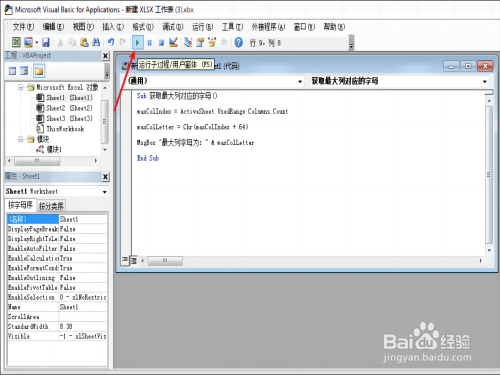
Task: Open the 编辑 menu
Action: [x=53, y=27]
